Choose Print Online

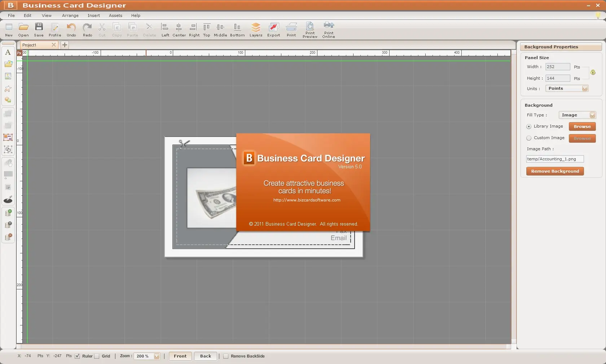329,30
